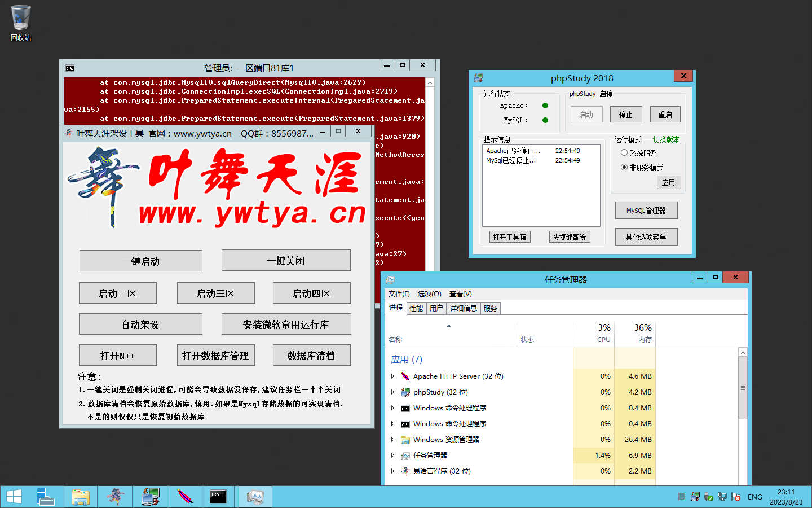Click 一键关闭 button
Viewport: 812px width, 508px height.
click(x=286, y=260)
